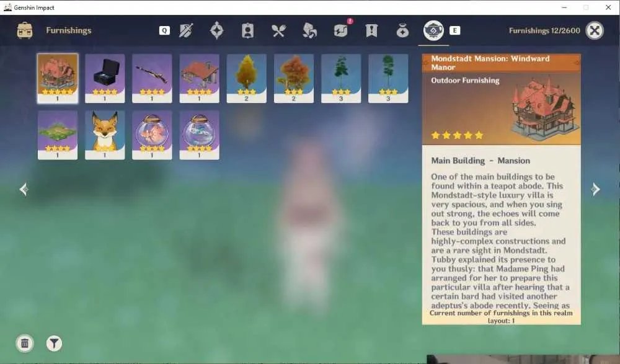Close the inventory with the round X button

pyautogui.click(x=595, y=30)
